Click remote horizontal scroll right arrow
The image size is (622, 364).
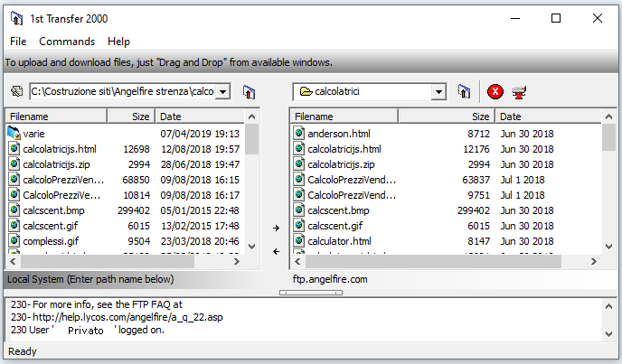pyautogui.click(x=594, y=261)
